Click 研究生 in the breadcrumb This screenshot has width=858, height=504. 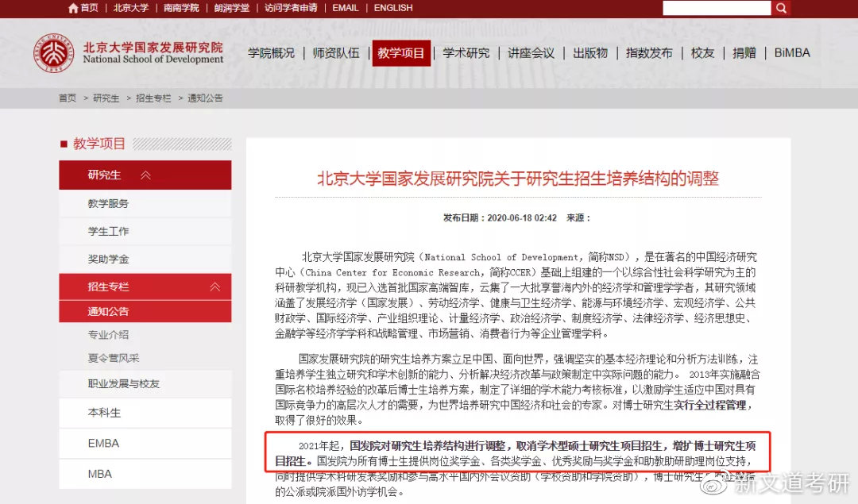pos(106,98)
